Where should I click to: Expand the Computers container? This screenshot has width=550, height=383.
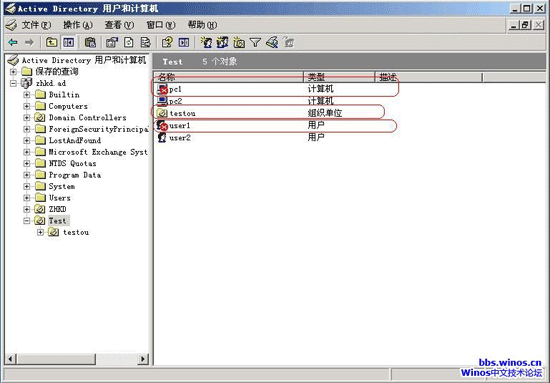coord(27,106)
